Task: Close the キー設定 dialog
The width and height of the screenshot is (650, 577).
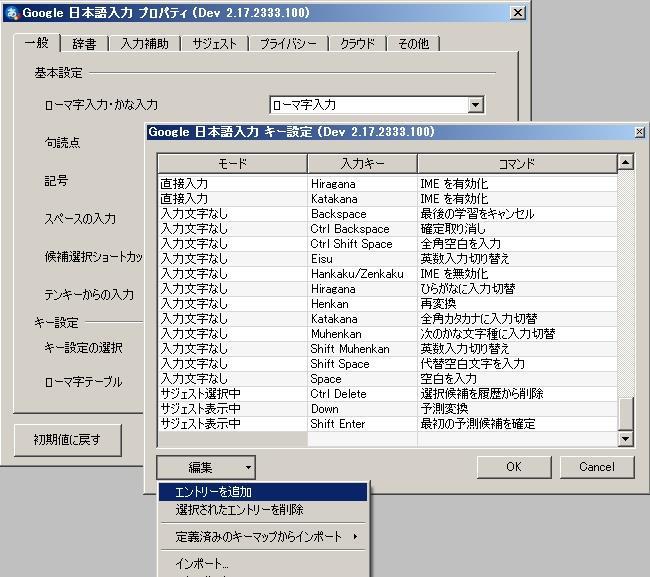Action: tap(640, 132)
